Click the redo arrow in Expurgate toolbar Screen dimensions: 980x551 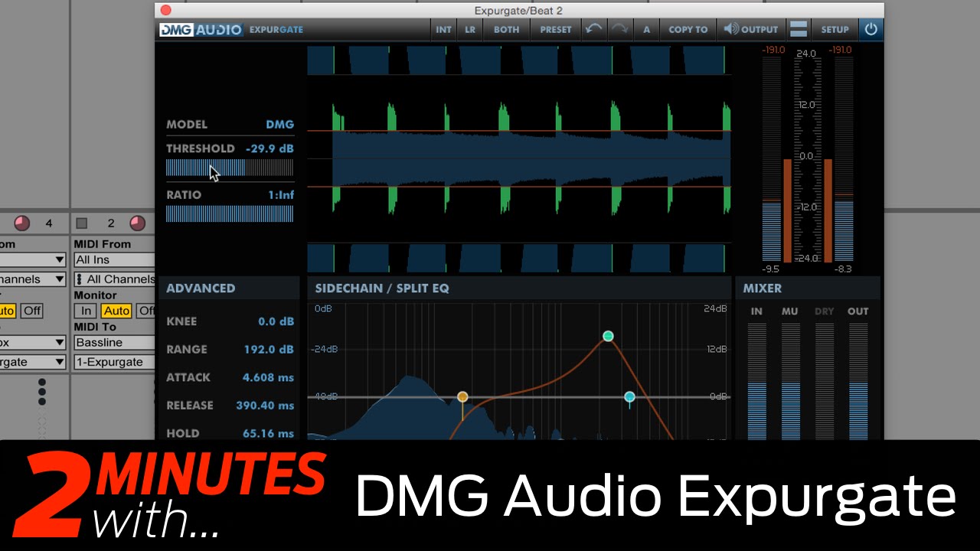[619, 29]
